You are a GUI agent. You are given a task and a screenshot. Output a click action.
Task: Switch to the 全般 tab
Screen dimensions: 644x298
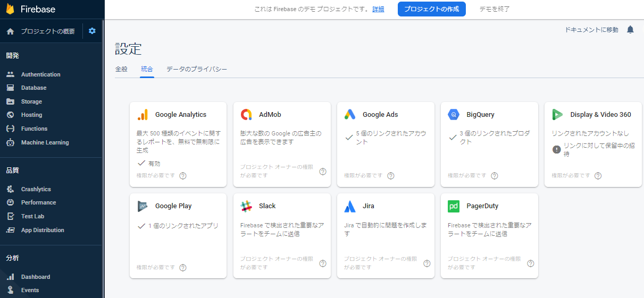(121, 69)
